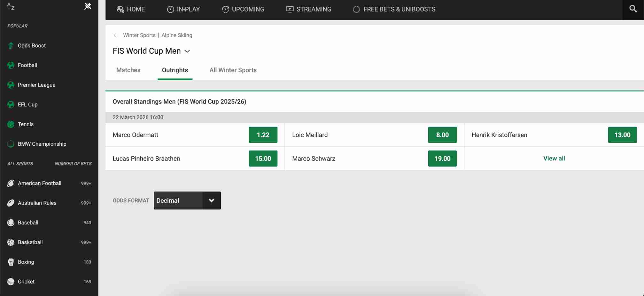Click the Baseball icon
The width and height of the screenshot is (644, 296).
pyautogui.click(x=11, y=222)
